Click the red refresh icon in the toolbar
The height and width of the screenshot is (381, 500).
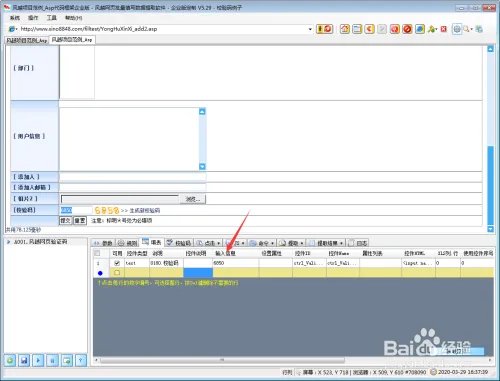click(x=395, y=29)
